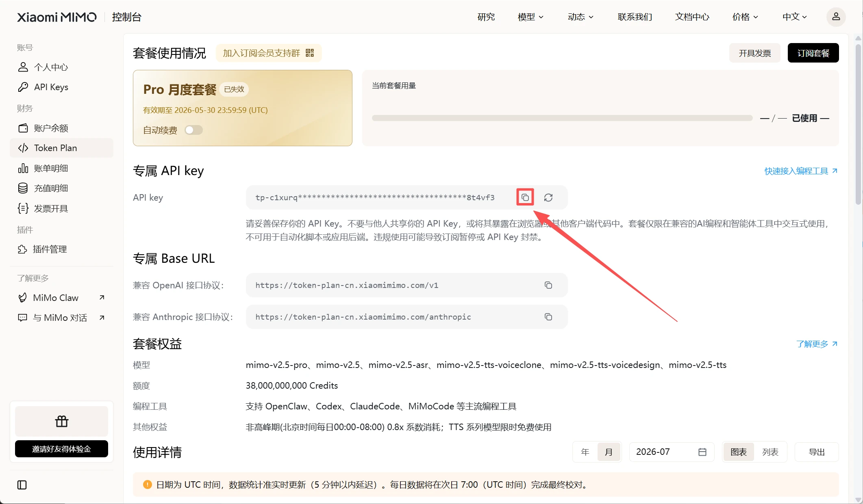Expand the 价格 navigation dropdown
Screen dimensions: 863x504
[745, 17]
